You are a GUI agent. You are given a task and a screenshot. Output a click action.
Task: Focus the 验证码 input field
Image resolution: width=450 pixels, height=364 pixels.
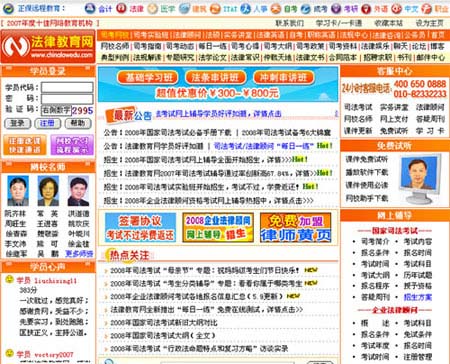click(56, 110)
